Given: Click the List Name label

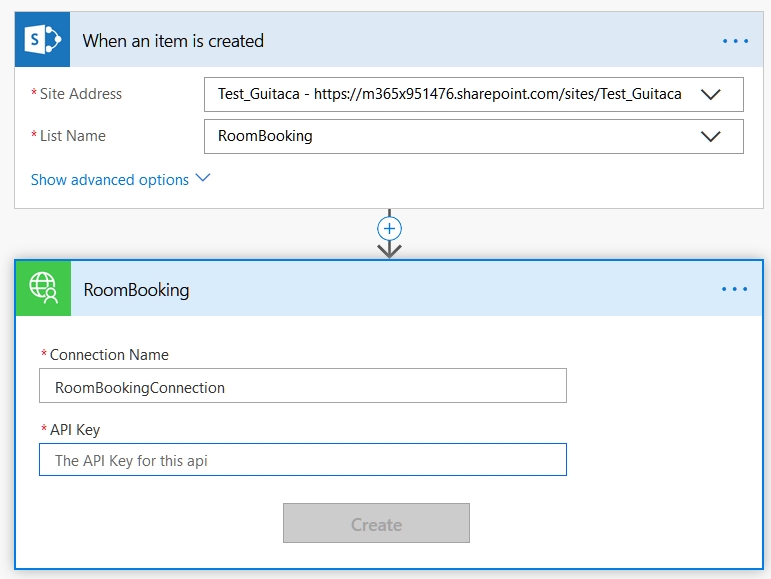Looking at the screenshot, I should [x=73, y=136].
